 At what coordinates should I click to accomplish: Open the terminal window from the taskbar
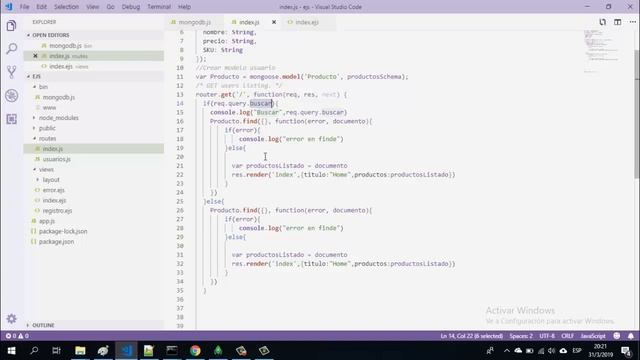pyautogui.click(x=172, y=351)
